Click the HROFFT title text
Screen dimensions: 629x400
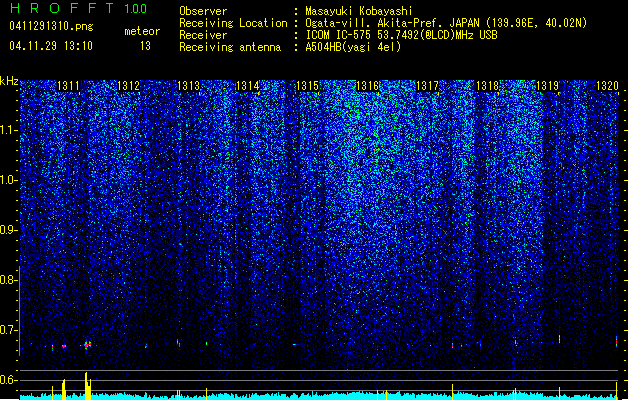coord(62,8)
